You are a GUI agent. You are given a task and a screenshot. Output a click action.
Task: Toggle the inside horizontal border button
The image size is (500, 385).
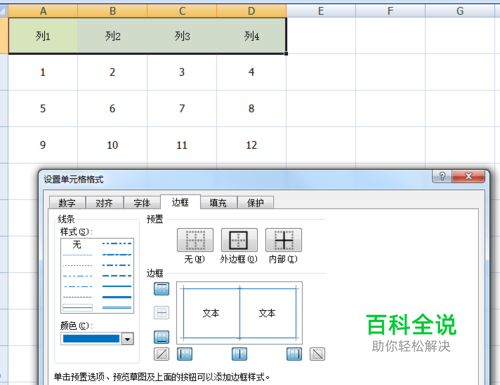pos(162,313)
